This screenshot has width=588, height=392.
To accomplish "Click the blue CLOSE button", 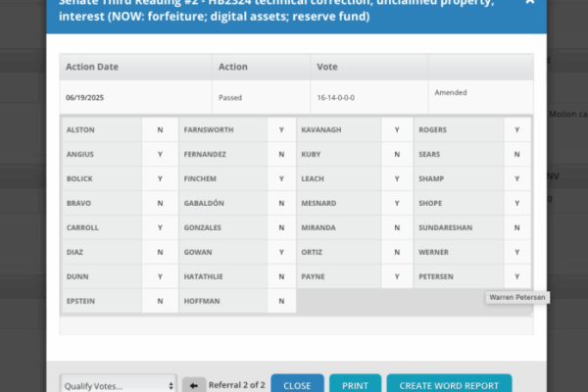I will tap(297, 384).
